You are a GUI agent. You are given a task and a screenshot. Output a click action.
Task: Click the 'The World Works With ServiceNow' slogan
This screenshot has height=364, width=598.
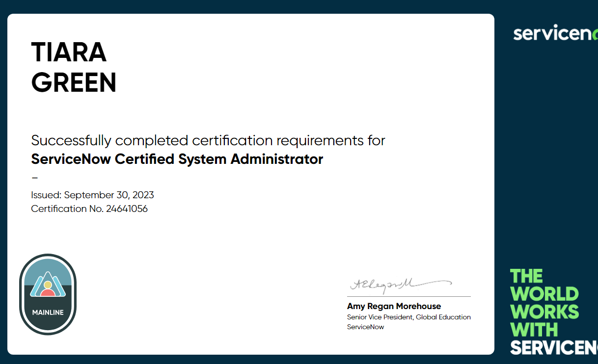click(554, 312)
